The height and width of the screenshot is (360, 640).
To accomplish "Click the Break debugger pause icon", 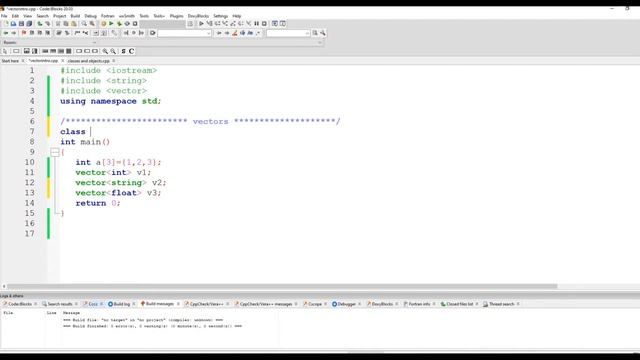I will [256, 24].
